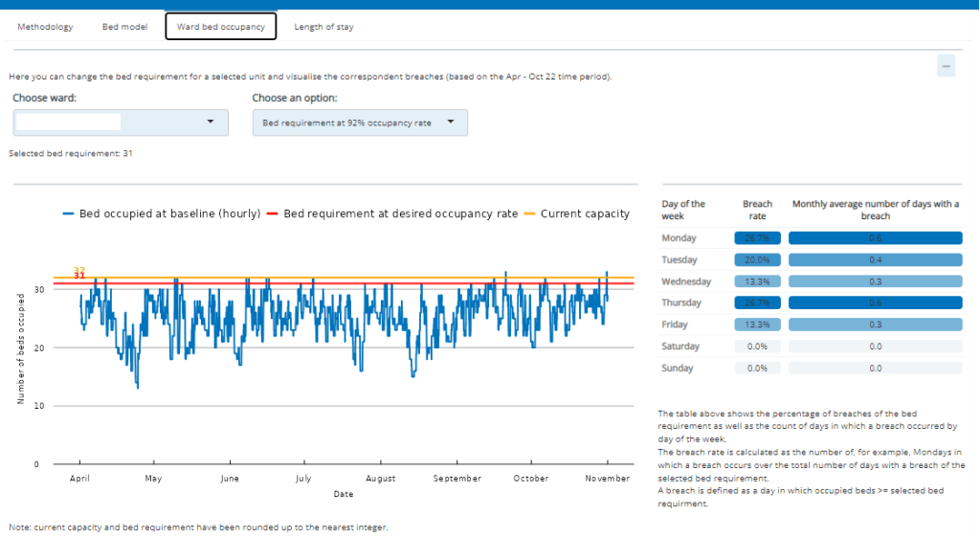This screenshot has height=538, width=980.
Task: Click the Day of the week column header
Action: pyautogui.click(x=683, y=210)
